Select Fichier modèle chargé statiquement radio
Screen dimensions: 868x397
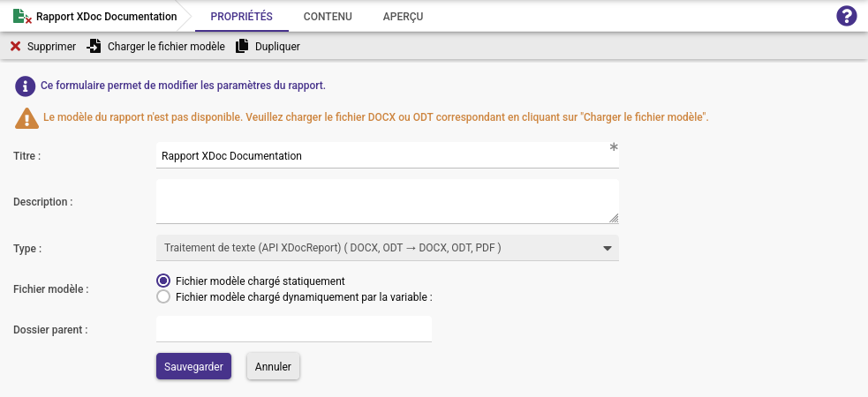(x=163, y=281)
